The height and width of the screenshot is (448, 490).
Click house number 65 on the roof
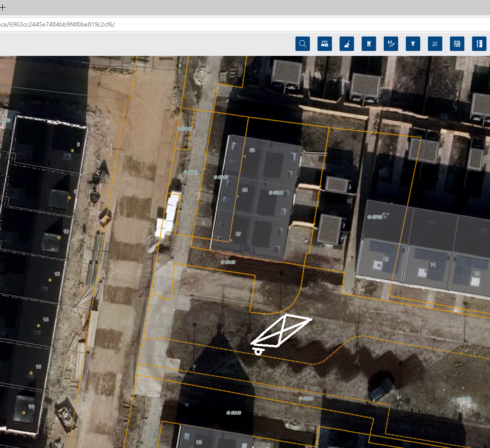(245, 190)
